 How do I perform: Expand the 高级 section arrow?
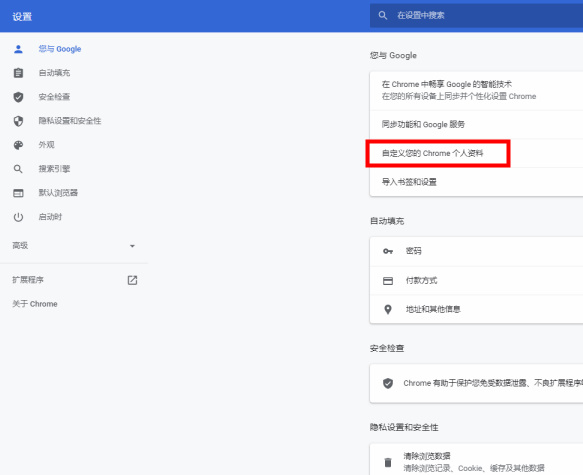click(x=132, y=246)
